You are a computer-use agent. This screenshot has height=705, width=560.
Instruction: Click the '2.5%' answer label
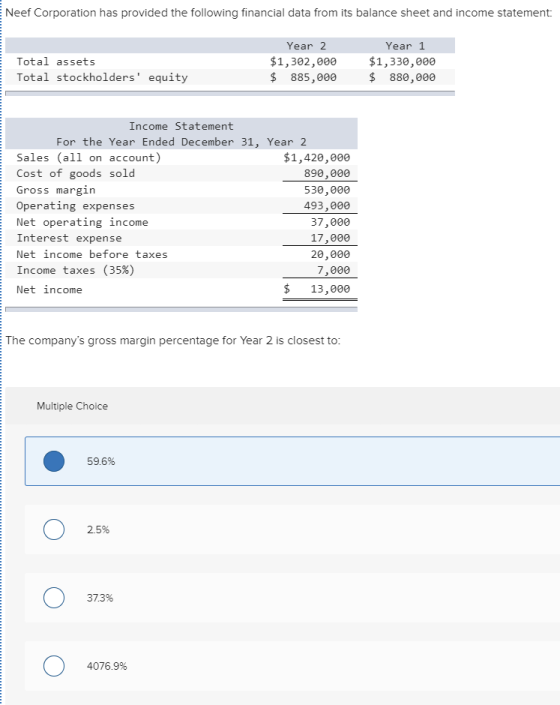point(98,530)
